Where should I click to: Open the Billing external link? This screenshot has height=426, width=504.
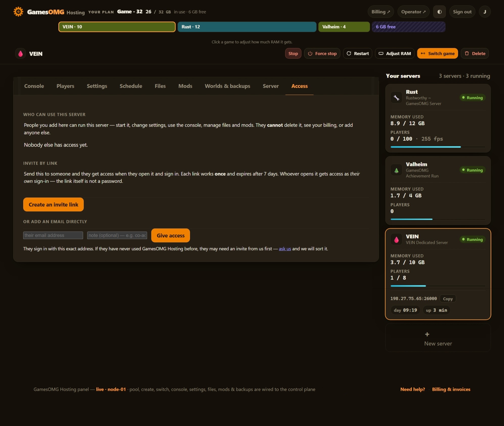[x=381, y=12]
